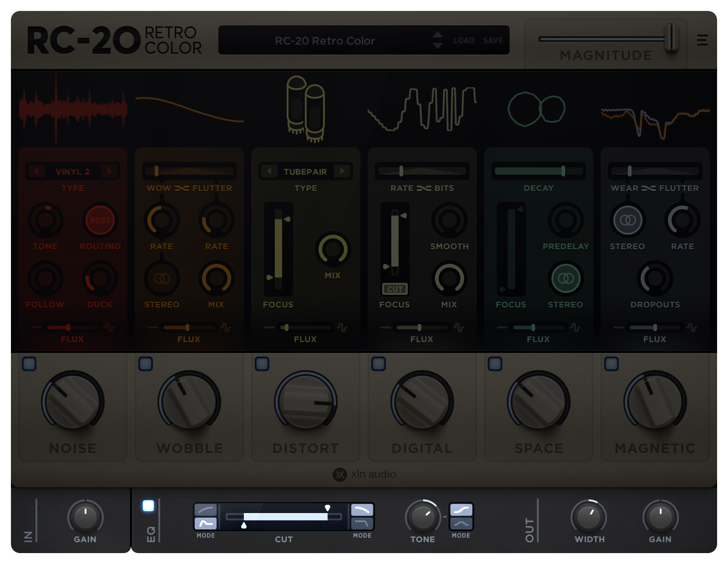Open the hamburger menu beside Magnitude
This screenshot has width=728, height=564.
[x=702, y=40]
